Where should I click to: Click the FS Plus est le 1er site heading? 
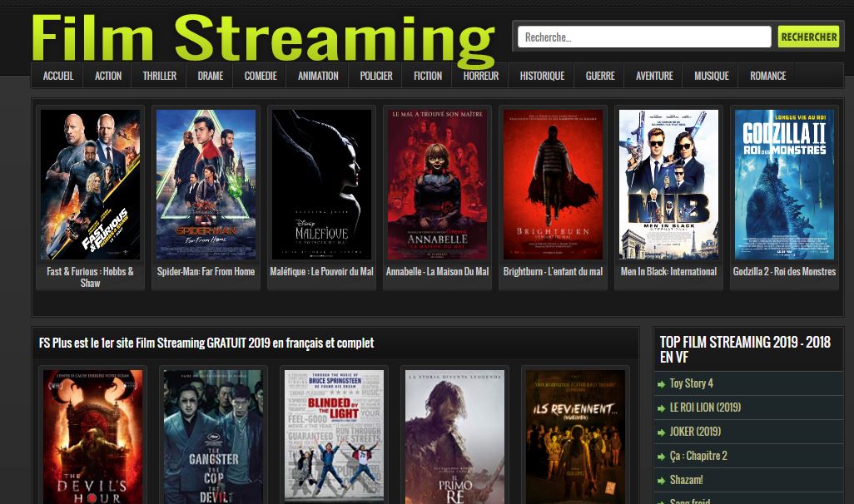[206, 343]
